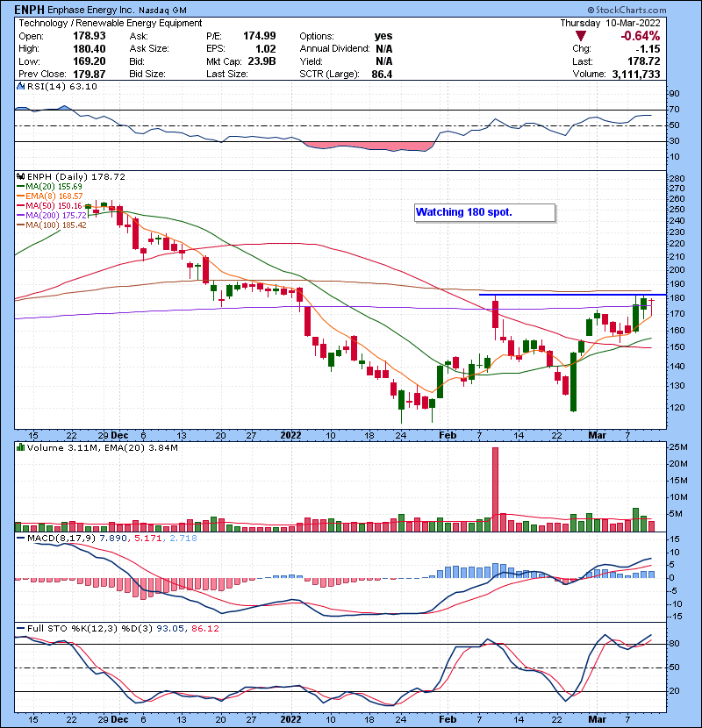Click the MACD histogram value 2.718
Screen dimensions: 702x728
[183, 539]
